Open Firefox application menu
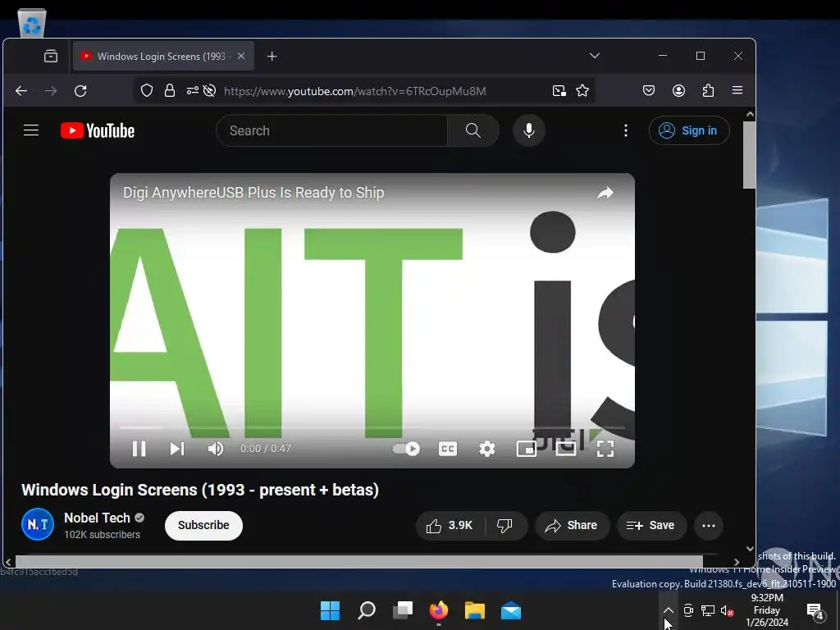Image resolution: width=840 pixels, height=630 pixels. [x=737, y=90]
